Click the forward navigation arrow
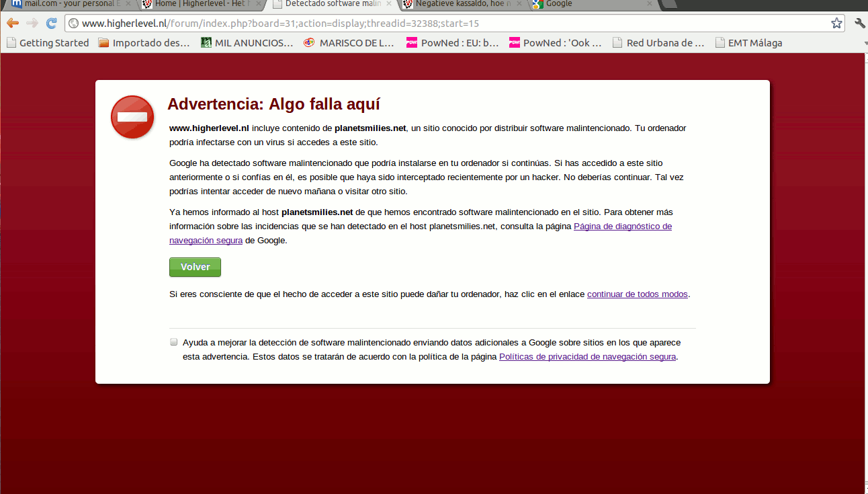Screen dimensions: 868x494 click(32, 24)
